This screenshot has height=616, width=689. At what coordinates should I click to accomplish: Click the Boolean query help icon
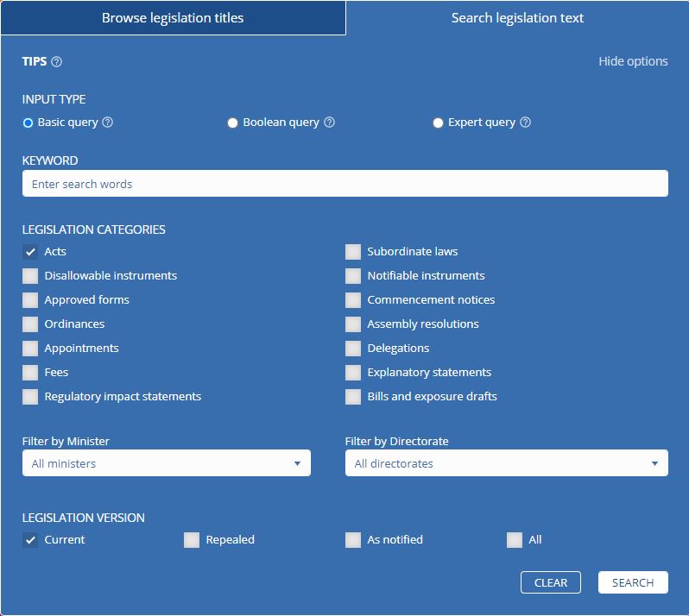click(x=329, y=123)
